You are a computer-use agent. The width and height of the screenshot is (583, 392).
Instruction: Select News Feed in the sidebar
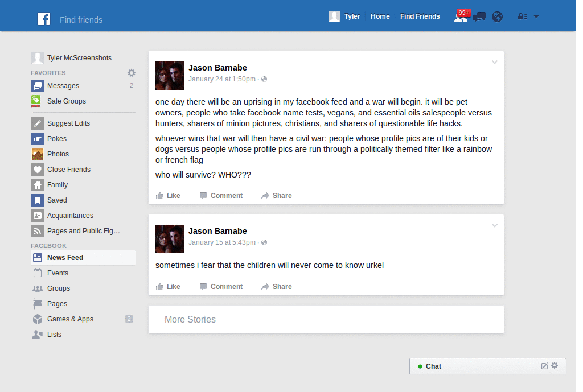[83, 258]
